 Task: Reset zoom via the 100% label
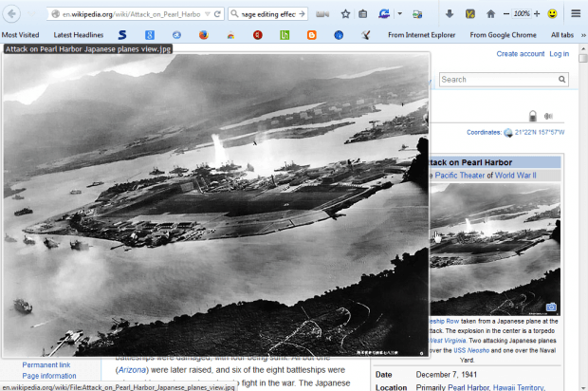(x=522, y=14)
